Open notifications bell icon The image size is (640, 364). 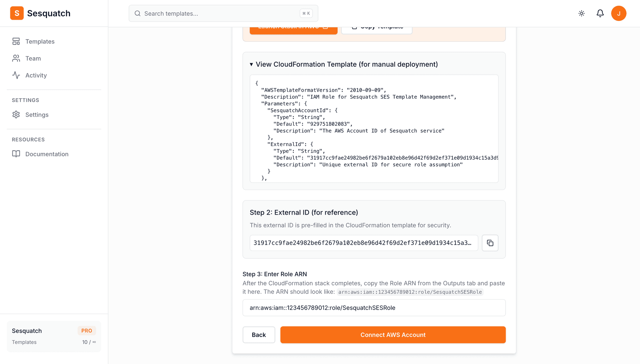600,13
